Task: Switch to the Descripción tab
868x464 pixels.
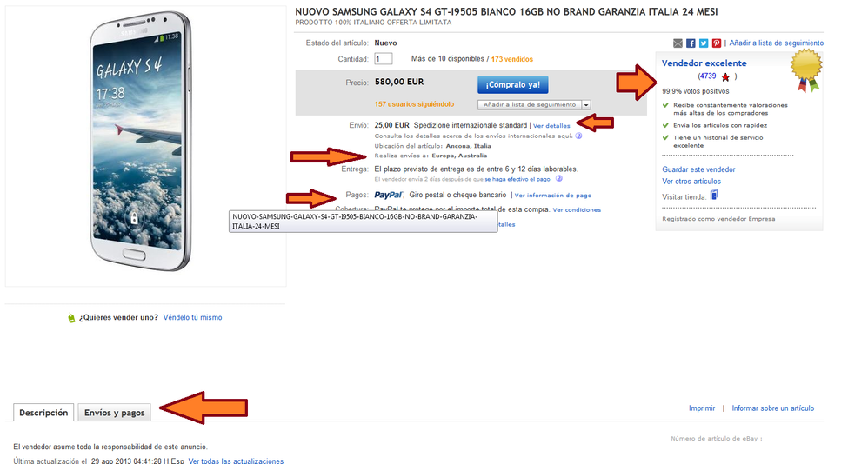Action: pos(43,413)
